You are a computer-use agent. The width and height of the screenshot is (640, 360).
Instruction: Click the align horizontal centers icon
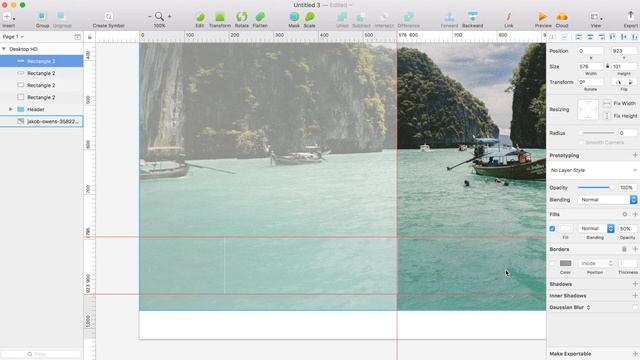(x=590, y=37)
